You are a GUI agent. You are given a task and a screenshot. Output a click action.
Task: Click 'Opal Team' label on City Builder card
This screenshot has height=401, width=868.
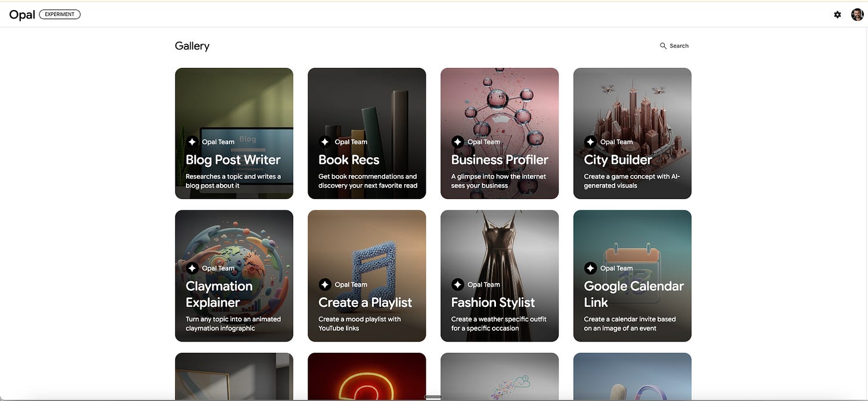coord(616,142)
